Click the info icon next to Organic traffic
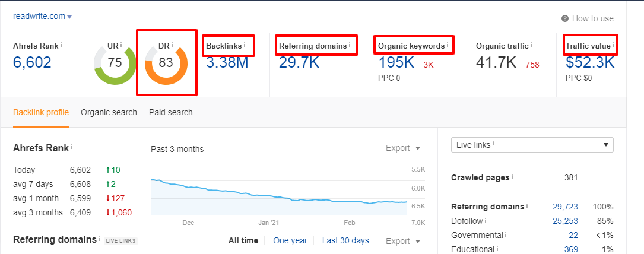 (531, 45)
